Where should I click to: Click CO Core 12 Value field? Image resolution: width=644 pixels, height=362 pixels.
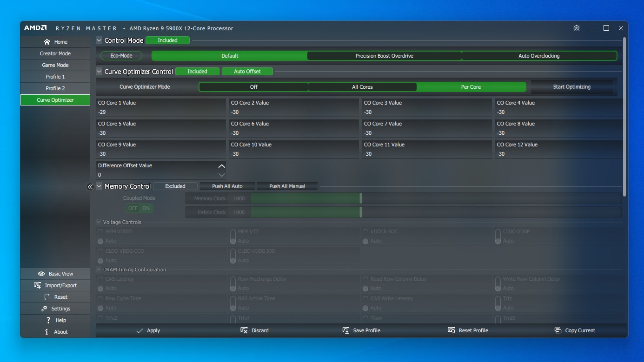pos(558,149)
